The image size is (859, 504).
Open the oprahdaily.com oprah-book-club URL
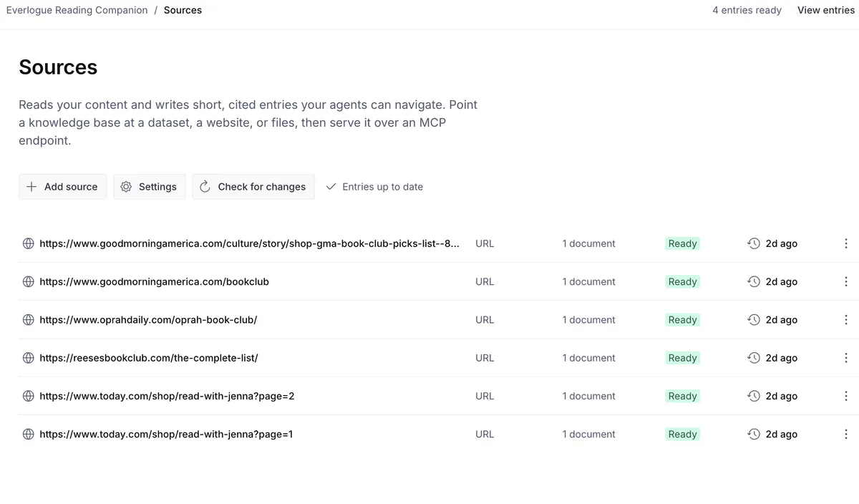(148, 319)
